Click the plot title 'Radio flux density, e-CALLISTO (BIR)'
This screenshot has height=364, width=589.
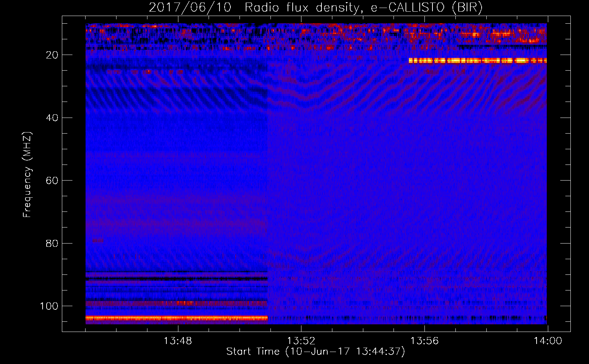point(363,7)
